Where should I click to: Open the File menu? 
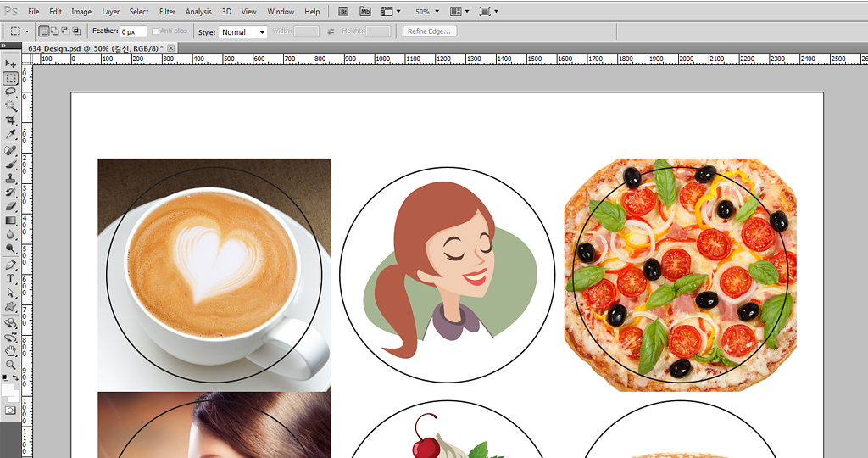(34, 12)
